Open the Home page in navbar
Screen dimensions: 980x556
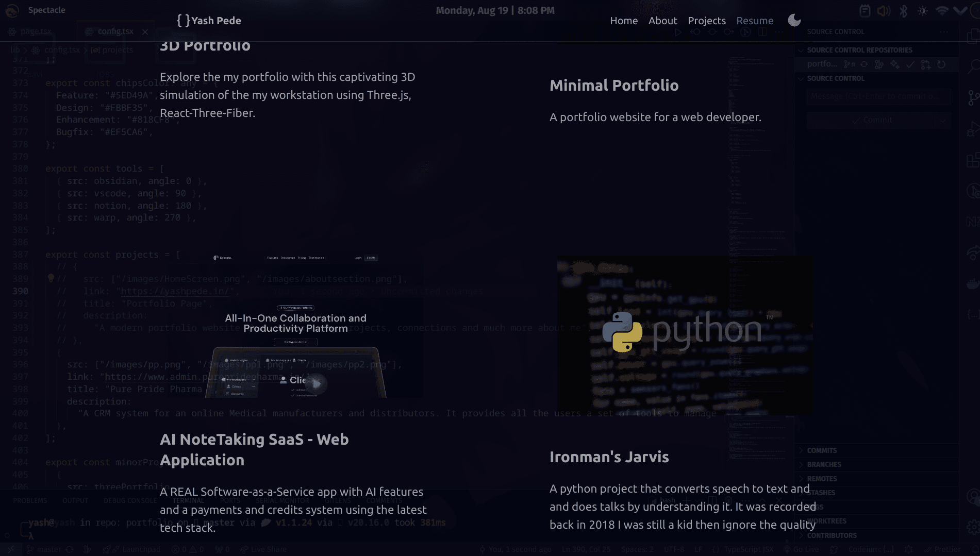pyautogui.click(x=624, y=21)
